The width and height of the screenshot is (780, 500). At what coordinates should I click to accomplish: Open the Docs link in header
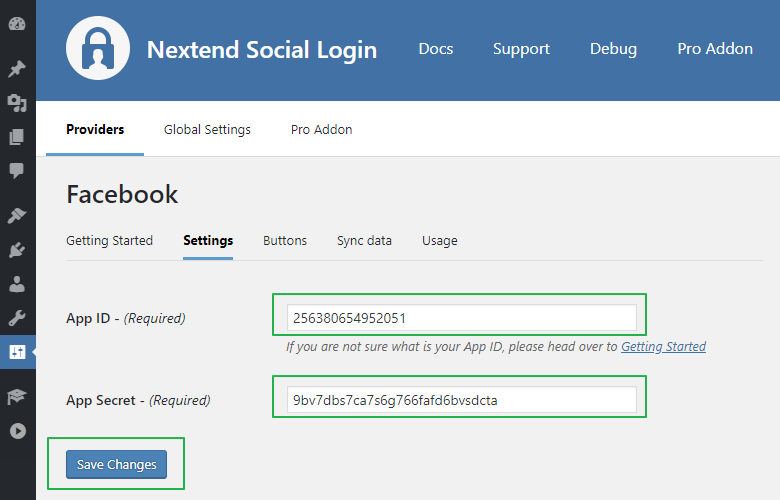435,49
